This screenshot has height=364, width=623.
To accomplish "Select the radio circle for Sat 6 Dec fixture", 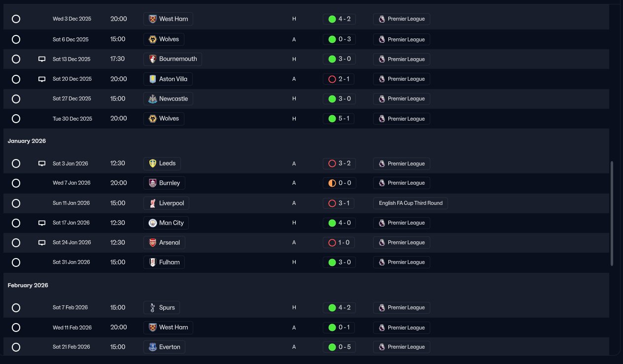I will pyautogui.click(x=16, y=39).
